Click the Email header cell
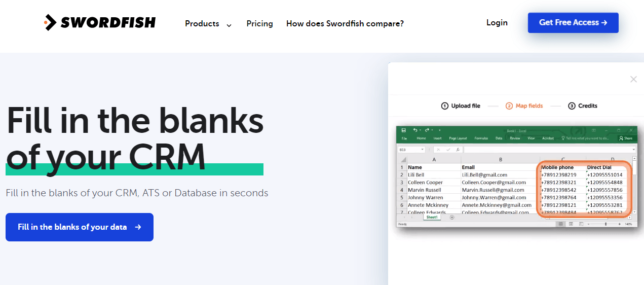 (500, 167)
